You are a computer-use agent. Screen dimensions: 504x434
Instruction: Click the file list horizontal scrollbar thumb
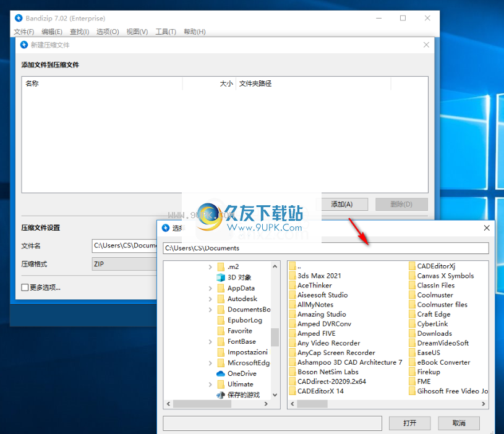pyautogui.click(x=312, y=404)
